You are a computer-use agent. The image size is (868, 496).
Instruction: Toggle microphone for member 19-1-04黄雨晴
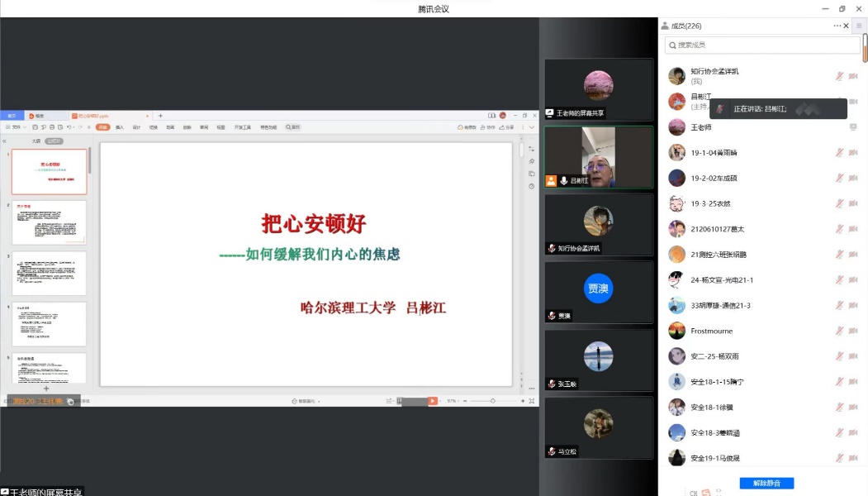[x=839, y=152]
